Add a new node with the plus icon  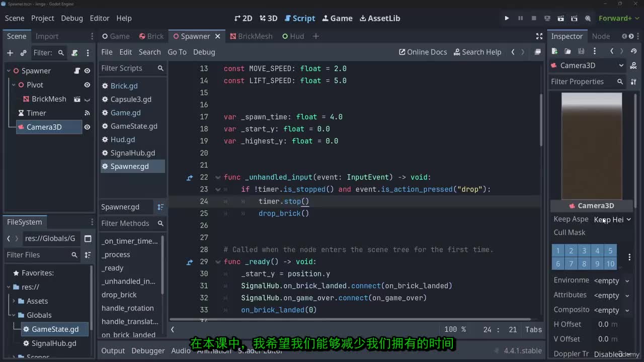point(10,53)
